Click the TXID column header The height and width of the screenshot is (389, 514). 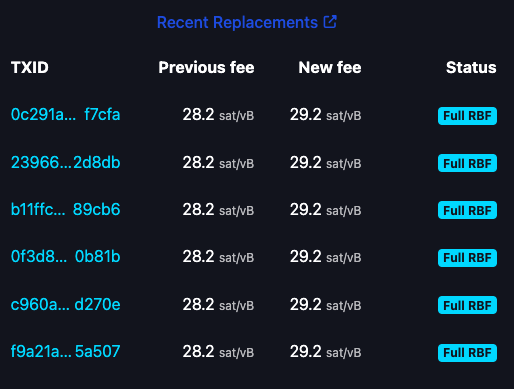pos(30,68)
